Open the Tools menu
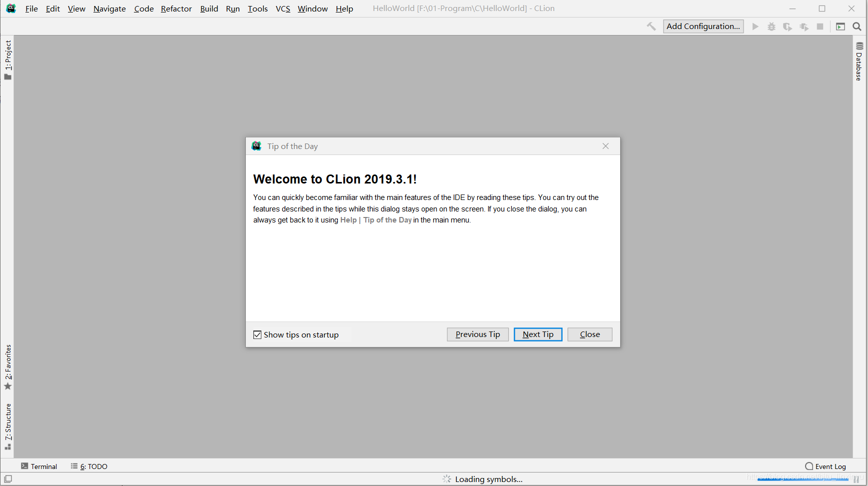 (x=258, y=8)
